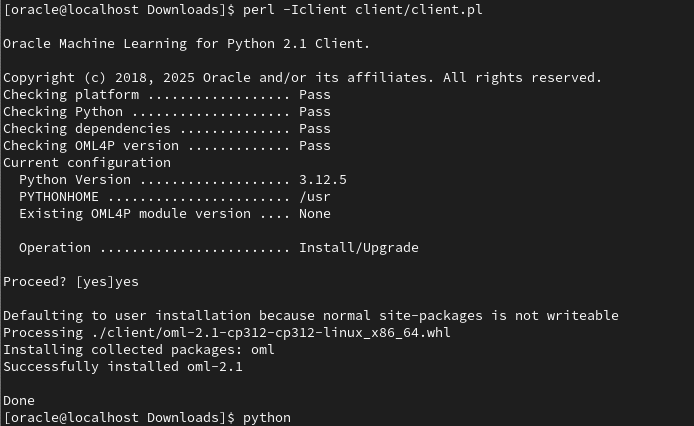Click the Installing collected packages: oml line
The width and height of the screenshot is (694, 426).
(138, 349)
